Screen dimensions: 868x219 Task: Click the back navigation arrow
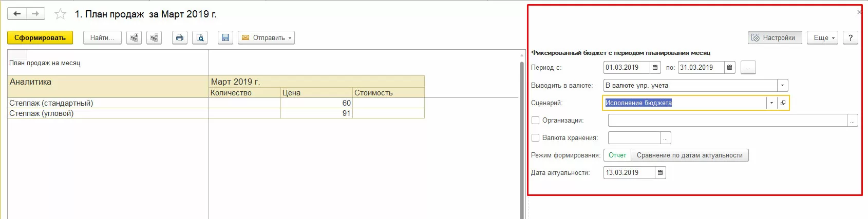pyautogui.click(x=17, y=14)
